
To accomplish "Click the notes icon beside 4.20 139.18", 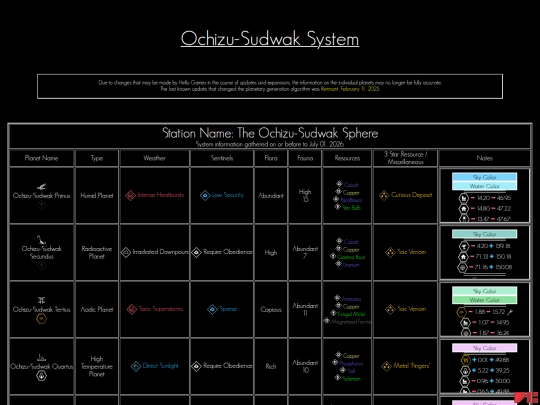I will pos(463,246).
